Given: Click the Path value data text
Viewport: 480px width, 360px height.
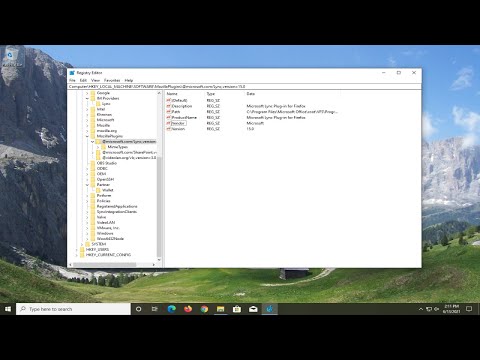Looking at the screenshot, I should (x=292, y=112).
